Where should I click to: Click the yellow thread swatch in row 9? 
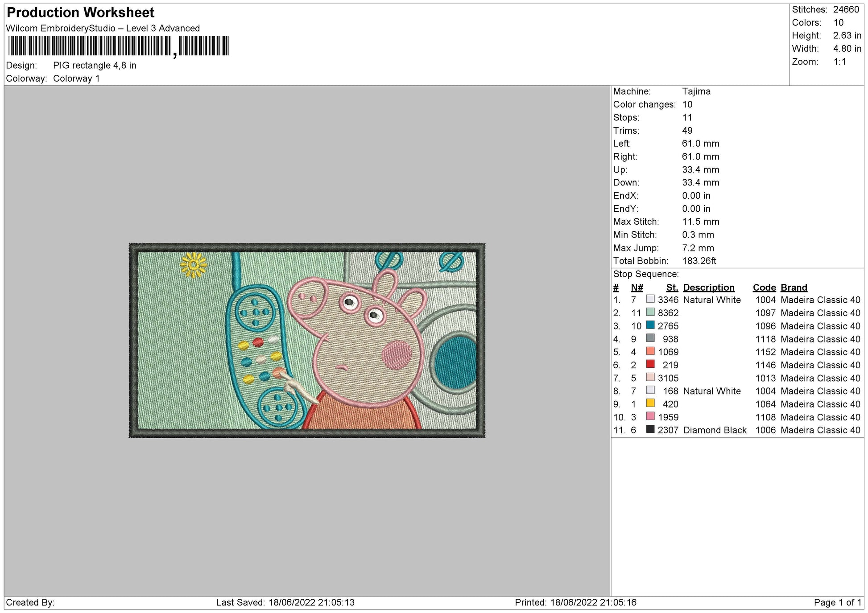(x=651, y=404)
